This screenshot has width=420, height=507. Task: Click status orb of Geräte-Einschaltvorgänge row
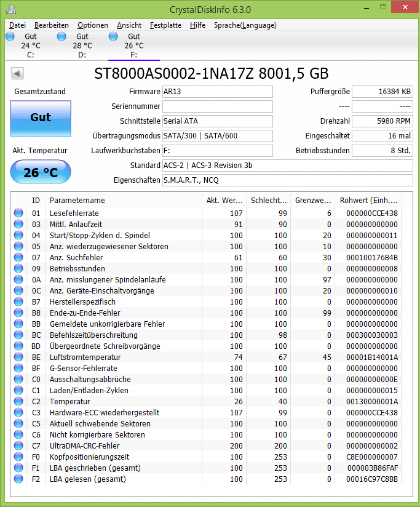click(x=18, y=290)
